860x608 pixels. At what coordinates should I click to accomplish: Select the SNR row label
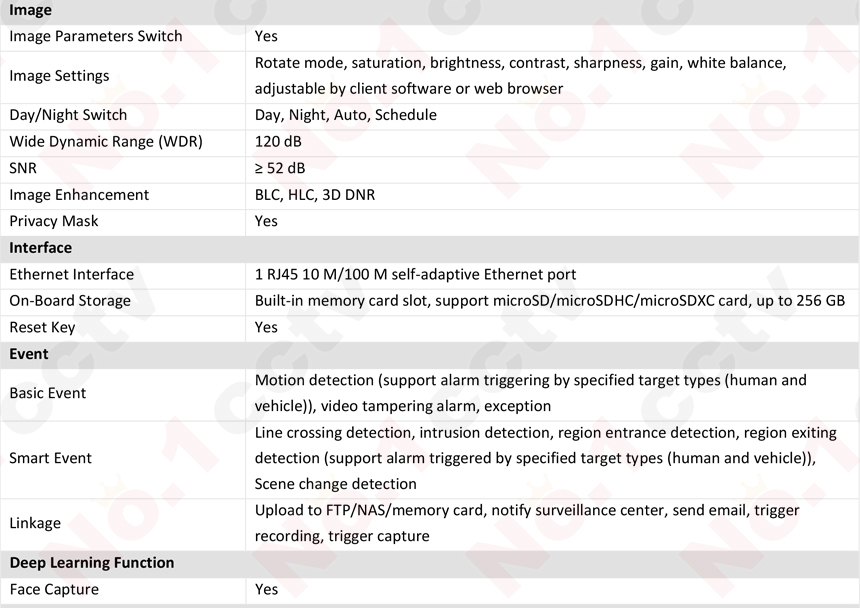click(x=23, y=168)
